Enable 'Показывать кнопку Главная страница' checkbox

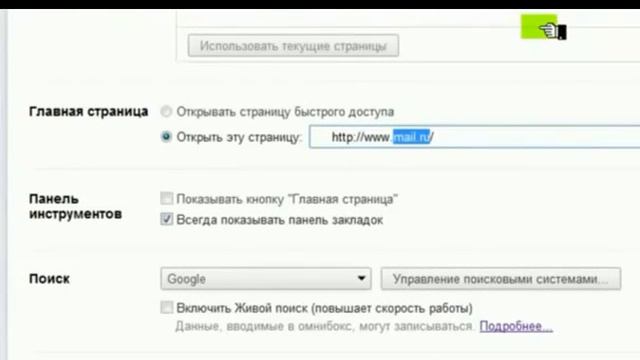(x=167, y=199)
